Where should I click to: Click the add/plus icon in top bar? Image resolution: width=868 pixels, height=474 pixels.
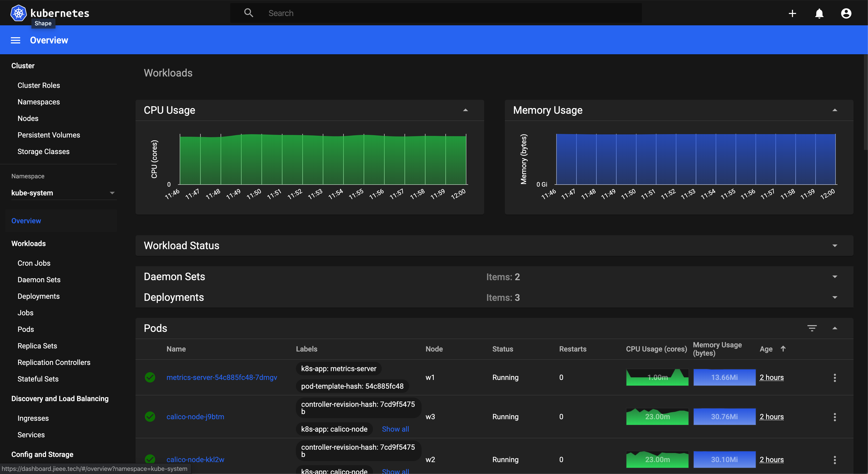(792, 13)
